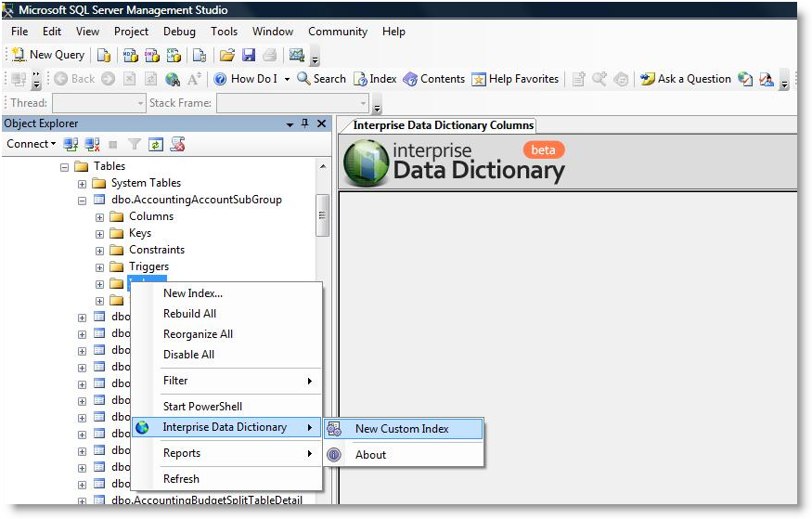Open the Tools menu
This screenshot has width=812, height=519.
(x=224, y=32)
